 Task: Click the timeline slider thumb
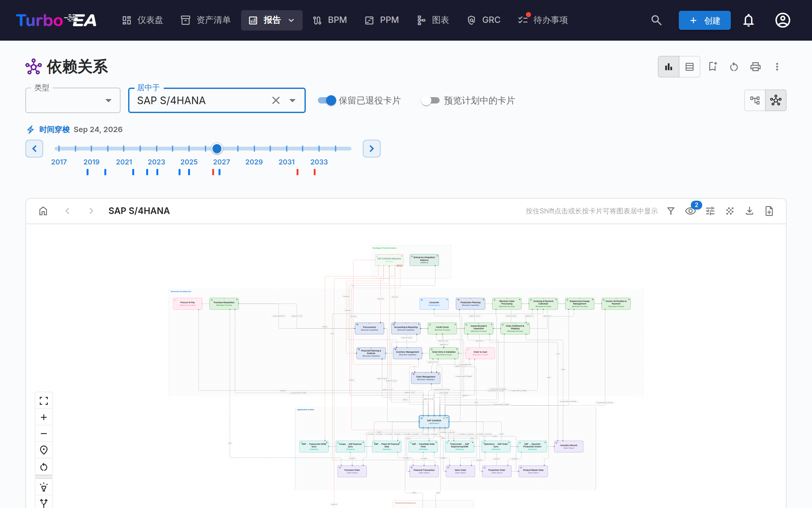click(x=217, y=148)
